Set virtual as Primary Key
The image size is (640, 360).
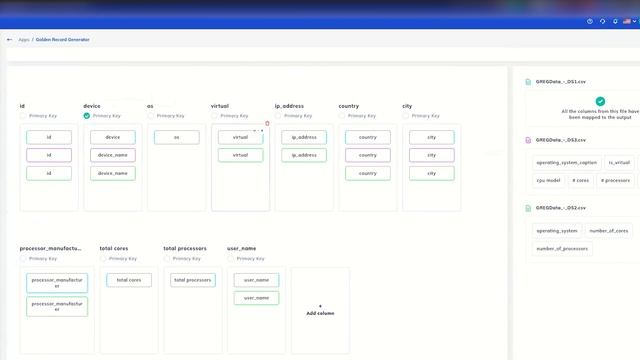coord(214,116)
